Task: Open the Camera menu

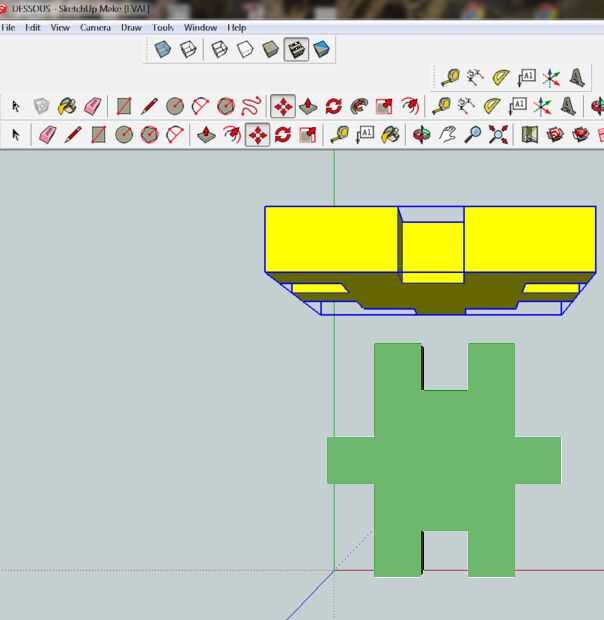Action: coord(95,28)
